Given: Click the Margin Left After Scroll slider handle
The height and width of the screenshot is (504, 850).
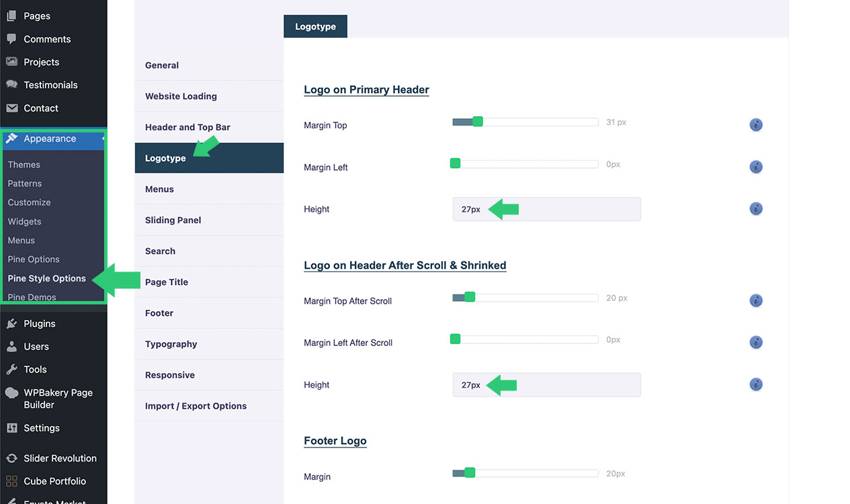Looking at the screenshot, I should pos(455,339).
